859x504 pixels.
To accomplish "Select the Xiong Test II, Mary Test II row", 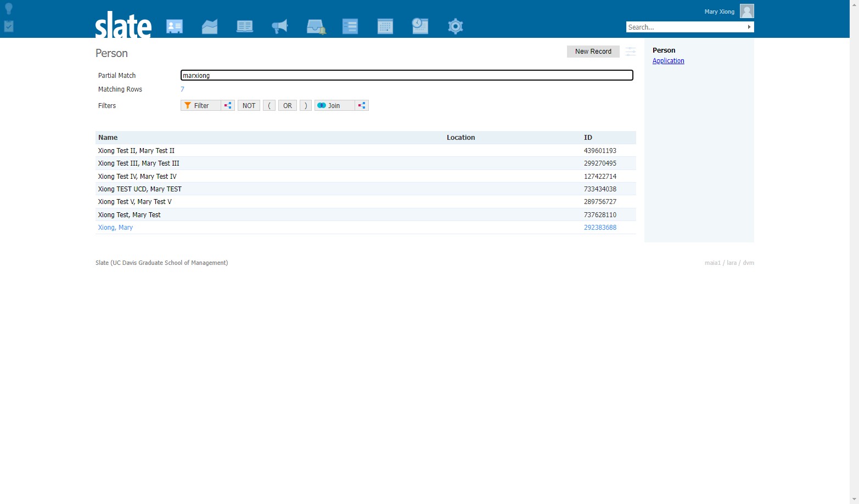I will (366, 151).
